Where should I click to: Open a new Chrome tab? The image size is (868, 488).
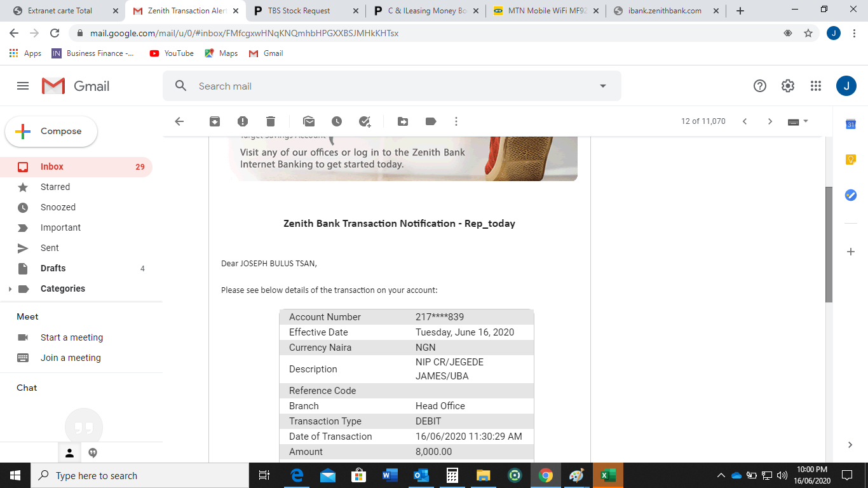point(740,11)
